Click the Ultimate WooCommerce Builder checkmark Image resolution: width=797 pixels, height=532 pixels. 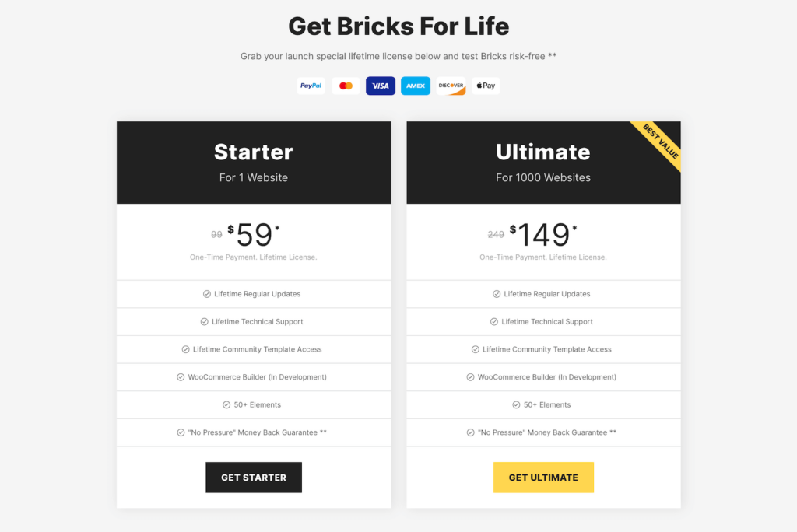coord(471,377)
